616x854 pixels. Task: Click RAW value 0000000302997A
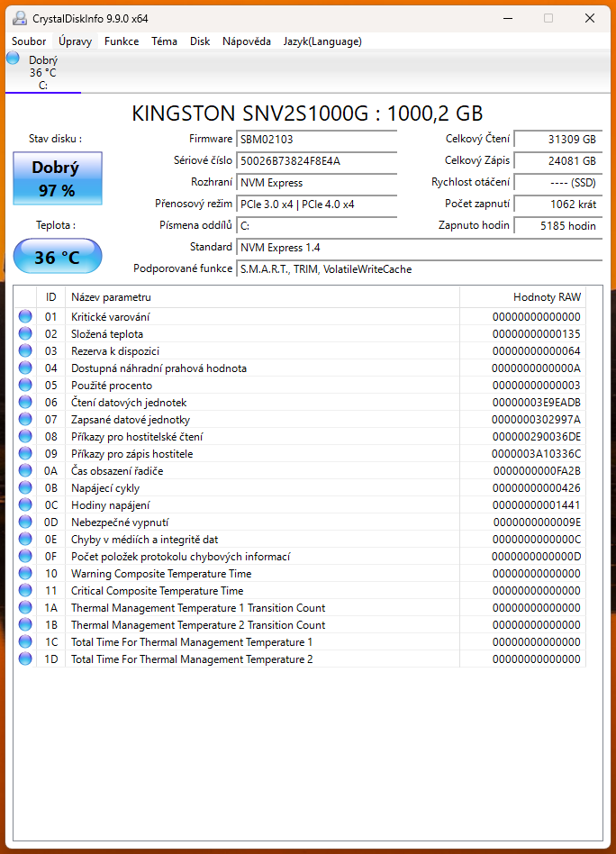[x=536, y=420]
